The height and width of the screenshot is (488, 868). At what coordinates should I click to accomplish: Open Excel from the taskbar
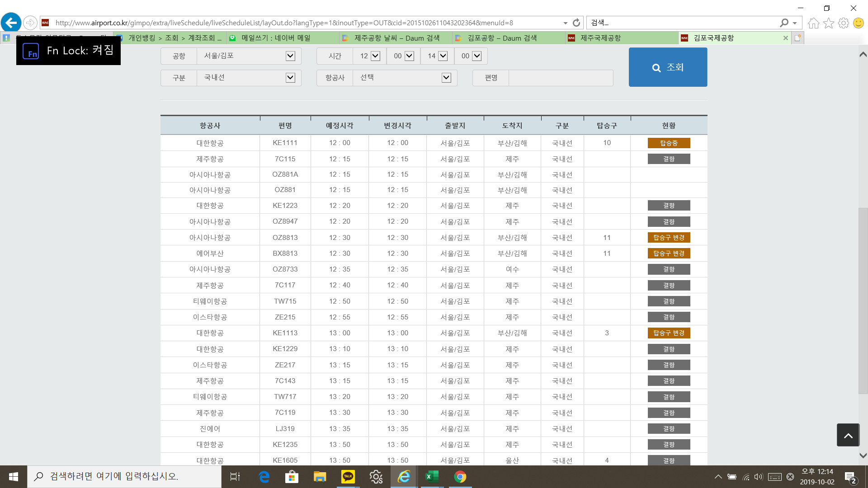pos(432,477)
